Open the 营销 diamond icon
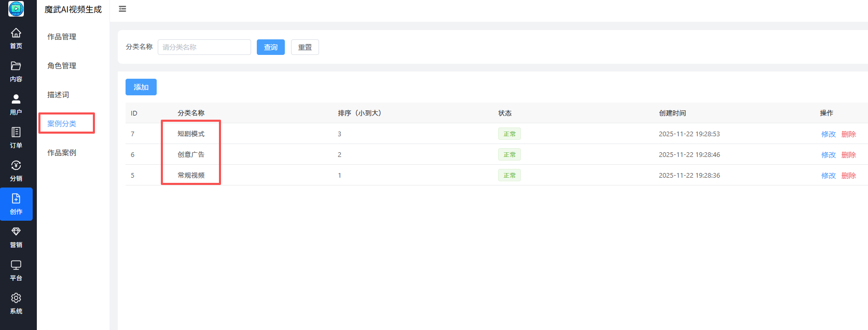The height and width of the screenshot is (330, 868). tap(16, 232)
